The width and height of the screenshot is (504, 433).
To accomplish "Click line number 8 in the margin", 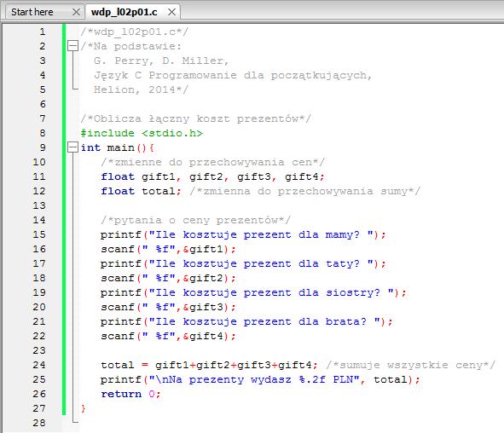I will point(43,133).
